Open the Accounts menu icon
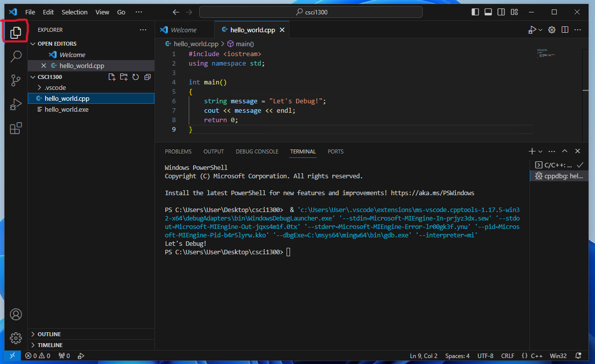 tap(15, 314)
